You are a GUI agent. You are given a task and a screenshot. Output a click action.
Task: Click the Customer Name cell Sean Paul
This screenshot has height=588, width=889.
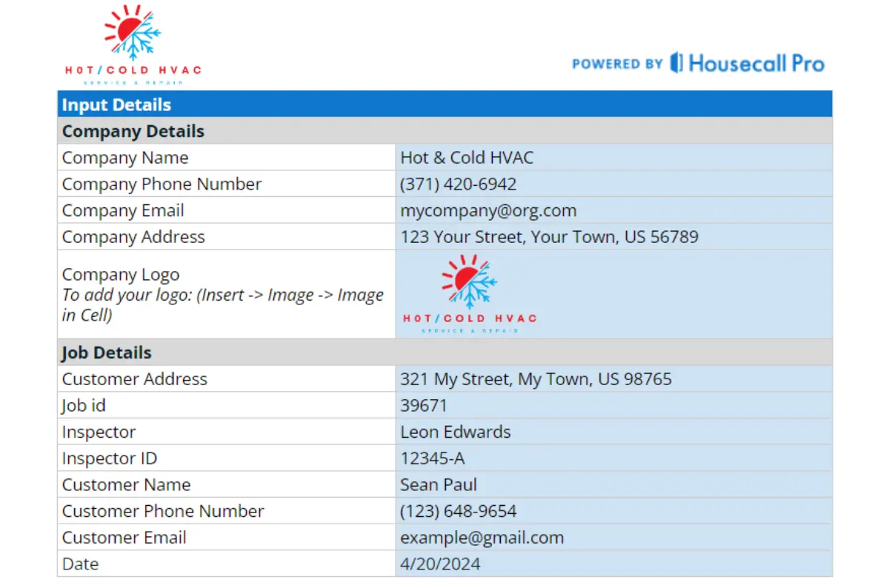(439, 485)
